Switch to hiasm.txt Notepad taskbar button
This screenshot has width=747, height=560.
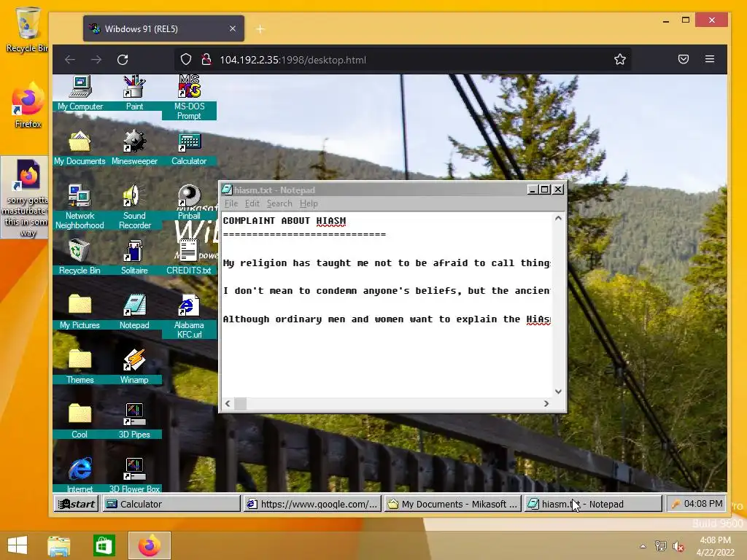coord(593,504)
